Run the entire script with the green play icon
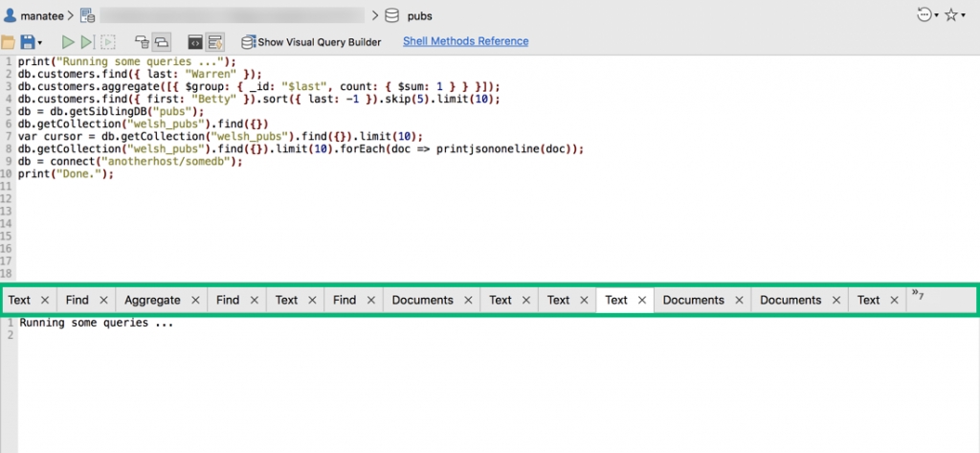 click(x=68, y=42)
